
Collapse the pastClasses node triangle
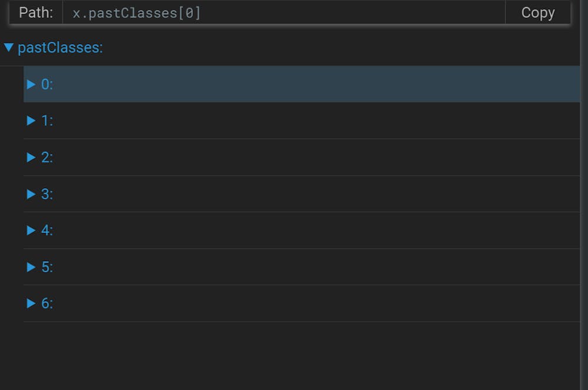pyautogui.click(x=9, y=48)
